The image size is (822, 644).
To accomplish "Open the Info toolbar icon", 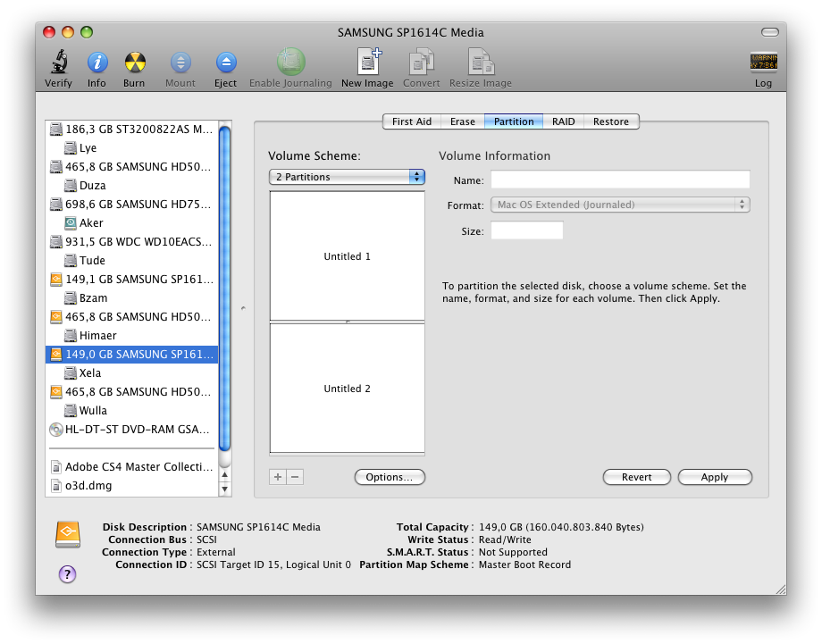I will tap(97, 63).
